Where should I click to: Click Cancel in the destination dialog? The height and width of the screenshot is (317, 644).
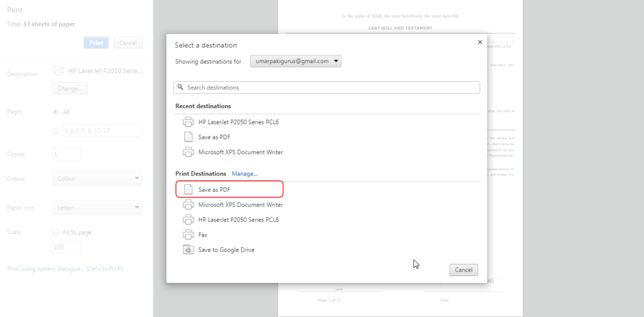click(464, 270)
